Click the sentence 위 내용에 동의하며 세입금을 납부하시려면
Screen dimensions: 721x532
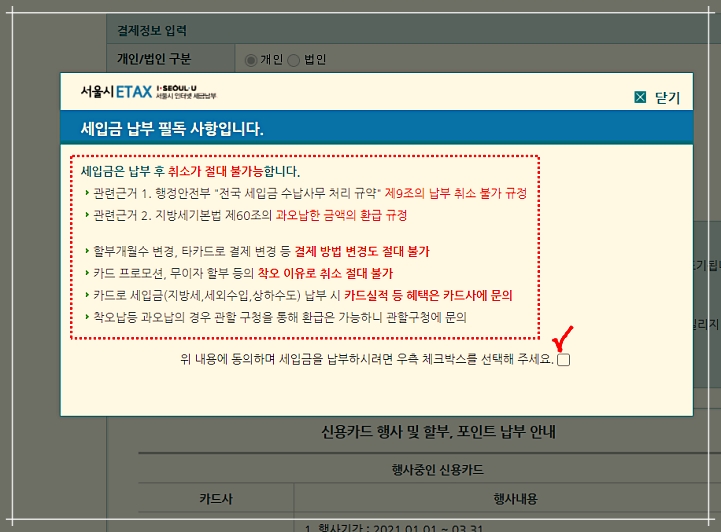click(366, 359)
